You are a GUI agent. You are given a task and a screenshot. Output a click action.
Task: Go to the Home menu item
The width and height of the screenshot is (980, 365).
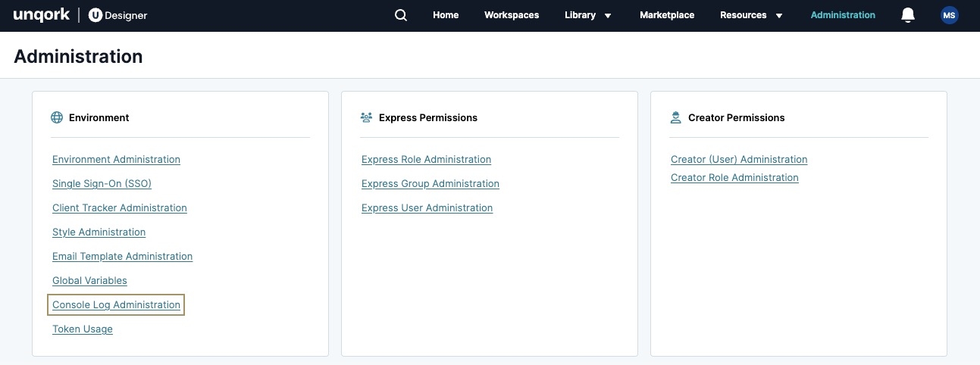point(446,15)
